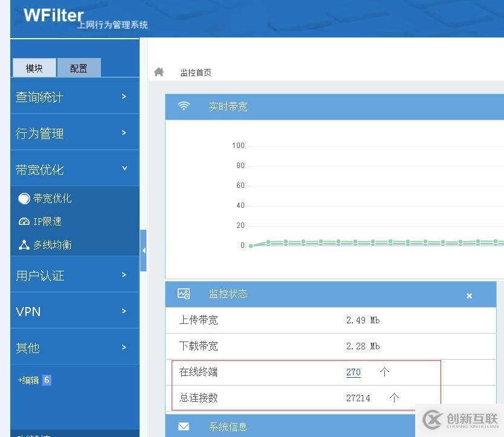Click the +编辑 edit link
The image size is (504, 437).
[28, 380]
